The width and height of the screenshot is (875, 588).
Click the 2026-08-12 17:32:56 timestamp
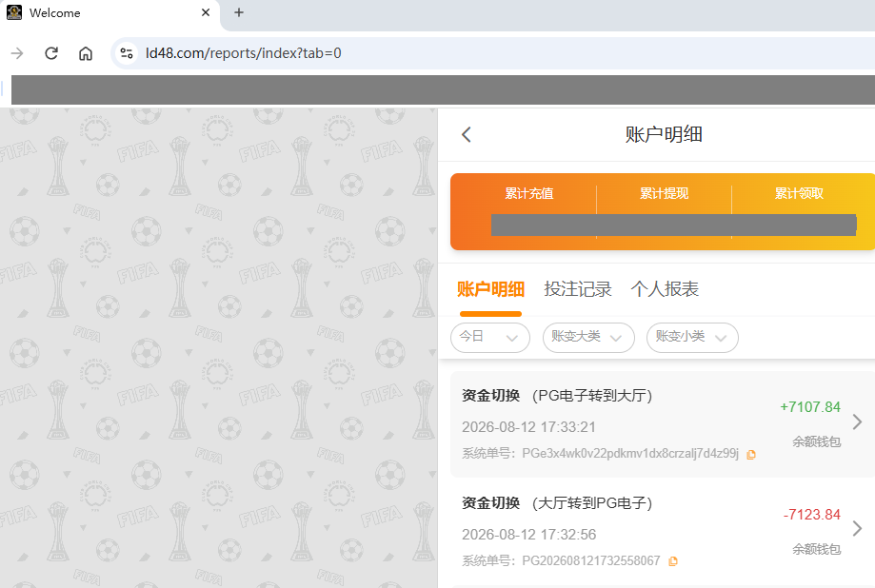pyautogui.click(x=529, y=535)
